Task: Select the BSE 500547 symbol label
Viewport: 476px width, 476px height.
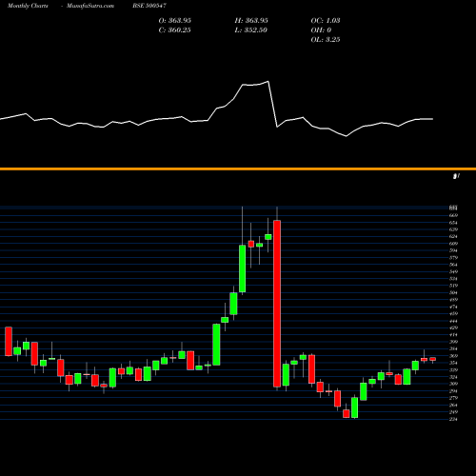Action: click(149, 6)
